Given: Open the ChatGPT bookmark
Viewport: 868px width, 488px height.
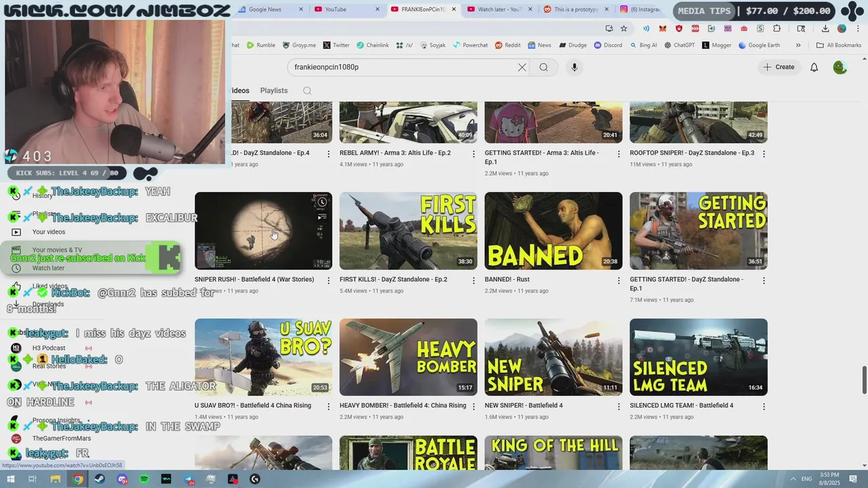Looking at the screenshot, I should click(x=679, y=45).
